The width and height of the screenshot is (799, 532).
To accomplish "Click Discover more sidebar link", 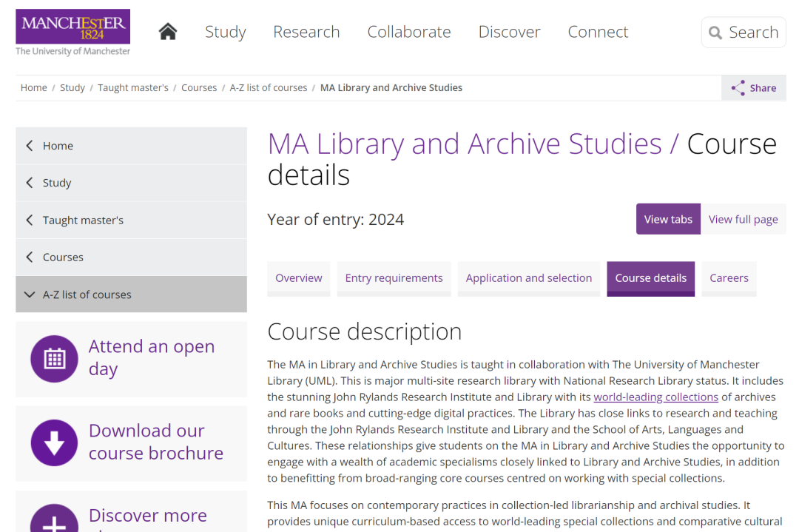I will tap(148, 516).
